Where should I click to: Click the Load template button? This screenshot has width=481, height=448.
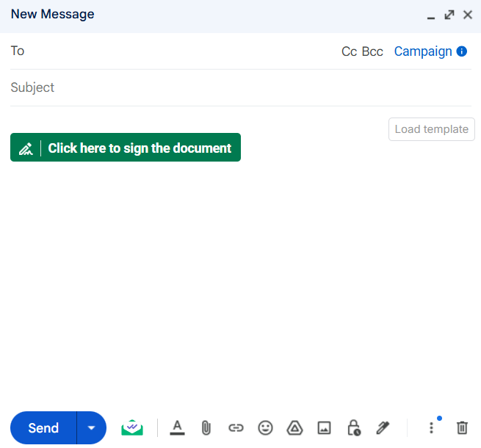tap(431, 129)
